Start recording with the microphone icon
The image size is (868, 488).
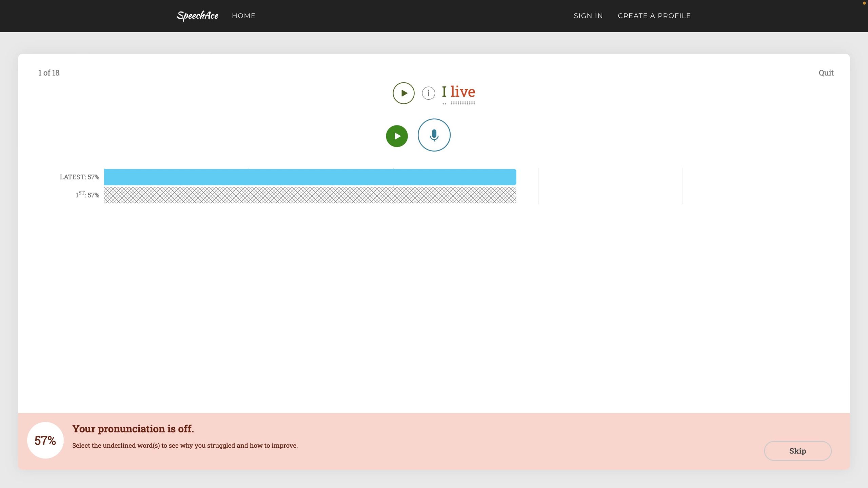(434, 135)
